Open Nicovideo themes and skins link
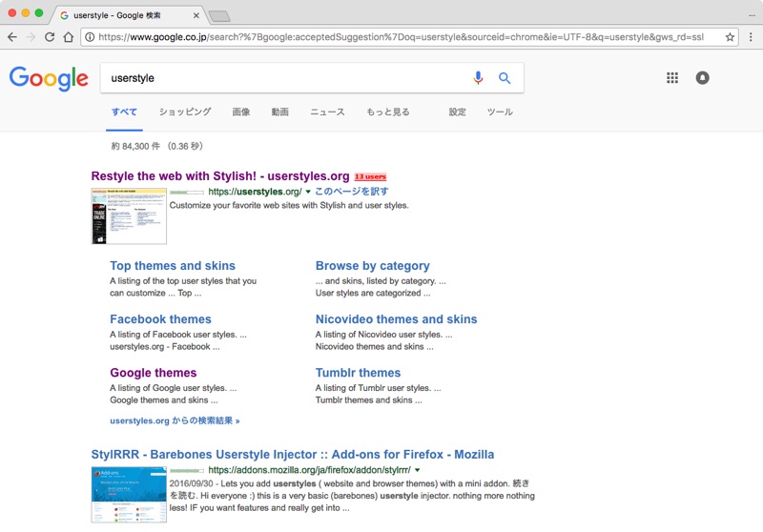Screen dimensions: 763x532 pos(396,319)
